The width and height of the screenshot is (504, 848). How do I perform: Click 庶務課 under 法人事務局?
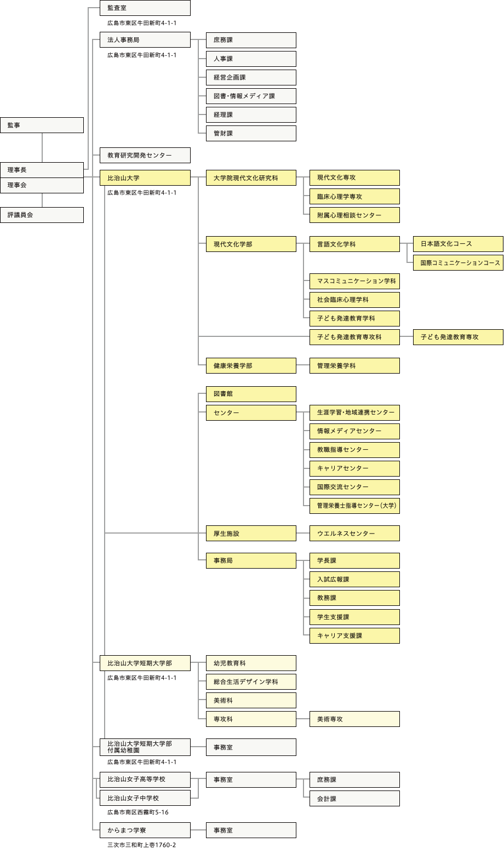tap(251, 40)
